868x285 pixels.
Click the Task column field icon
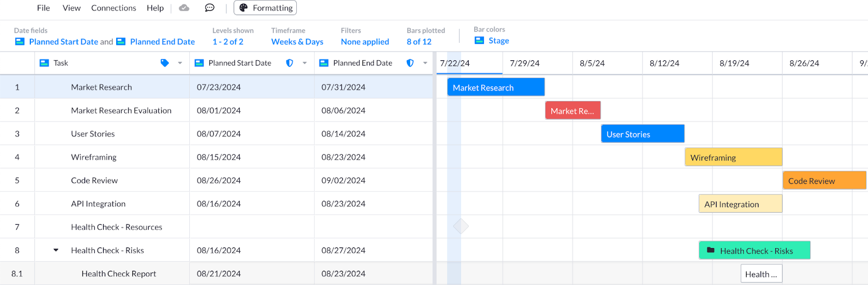44,63
